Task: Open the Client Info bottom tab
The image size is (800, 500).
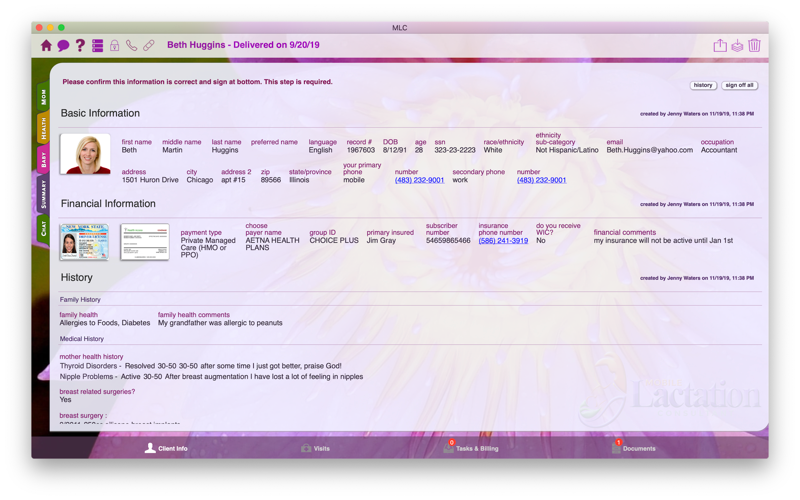Action: coord(167,448)
